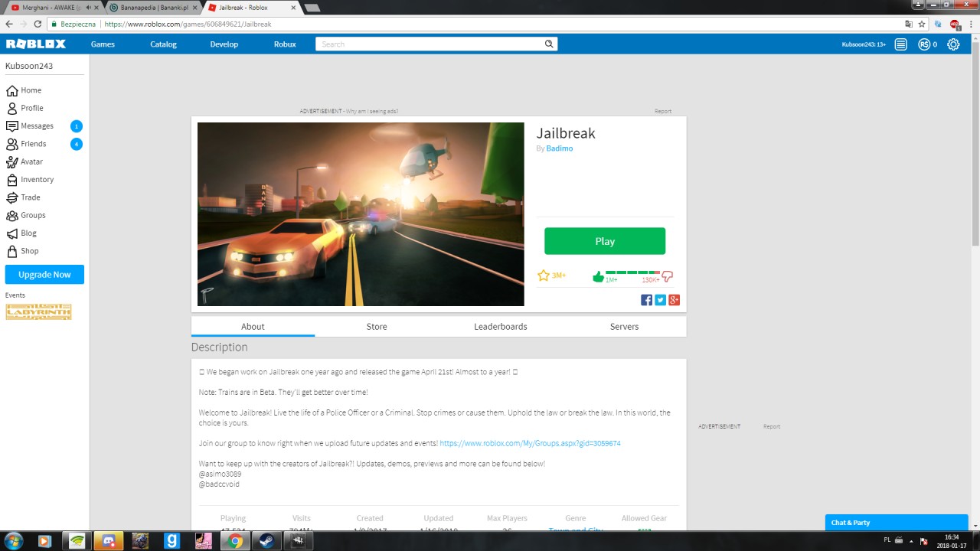980x551 pixels.
Task: Dislike the game with thumbs down
Action: tap(667, 276)
